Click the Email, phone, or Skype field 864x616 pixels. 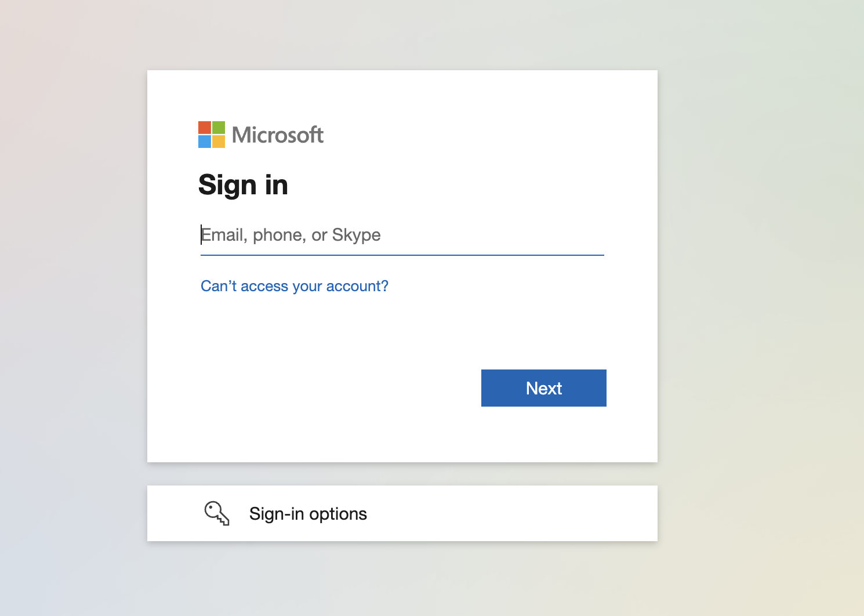(x=402, y=235)
